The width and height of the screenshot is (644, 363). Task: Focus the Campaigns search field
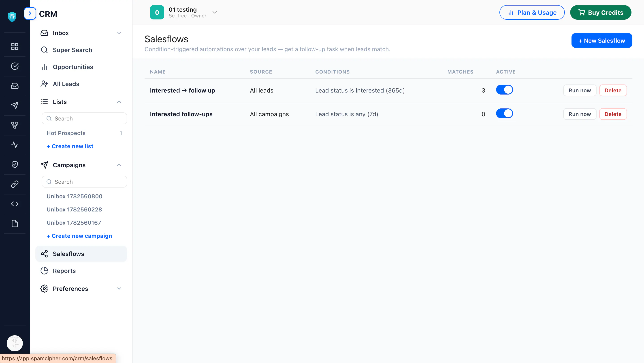(x=84, y=182)
